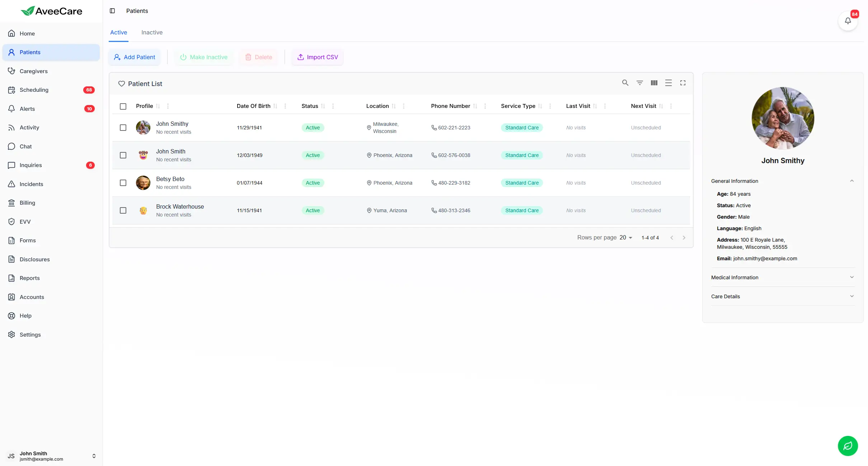The image size is (868, 466).
Task: Switch to the Inactive patients tab
Action: click(152, 32)
